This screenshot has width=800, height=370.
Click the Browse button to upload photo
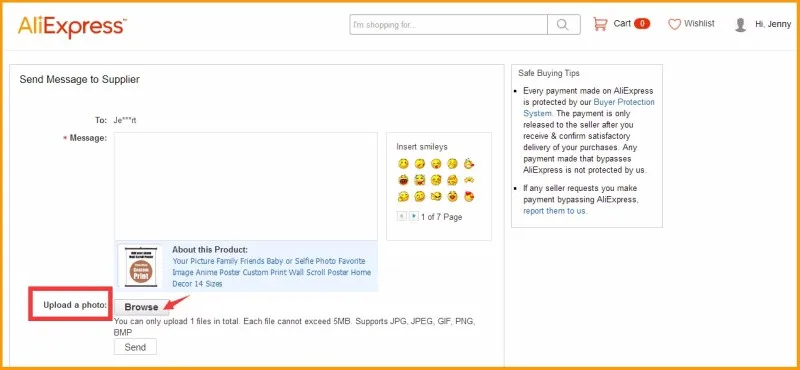tap(141, 307)
